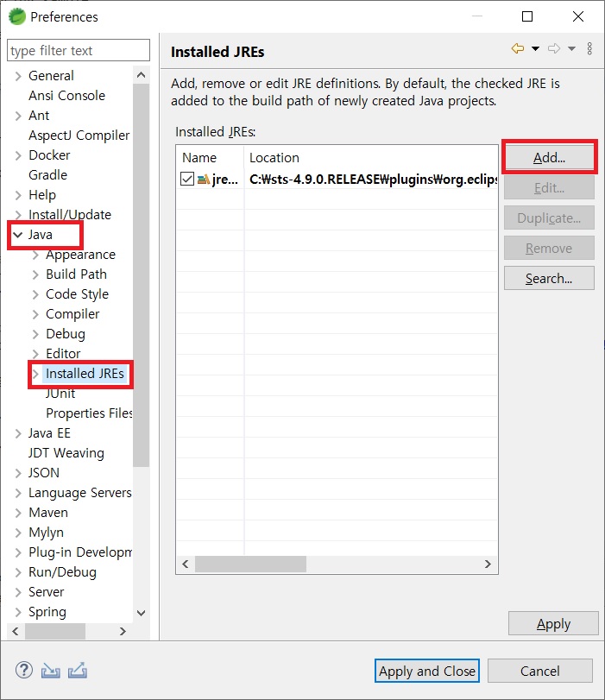The width and height of the screenshot is (605, 700).
Task: Click the back navigation arrow icon
Action: click(518, 48)
